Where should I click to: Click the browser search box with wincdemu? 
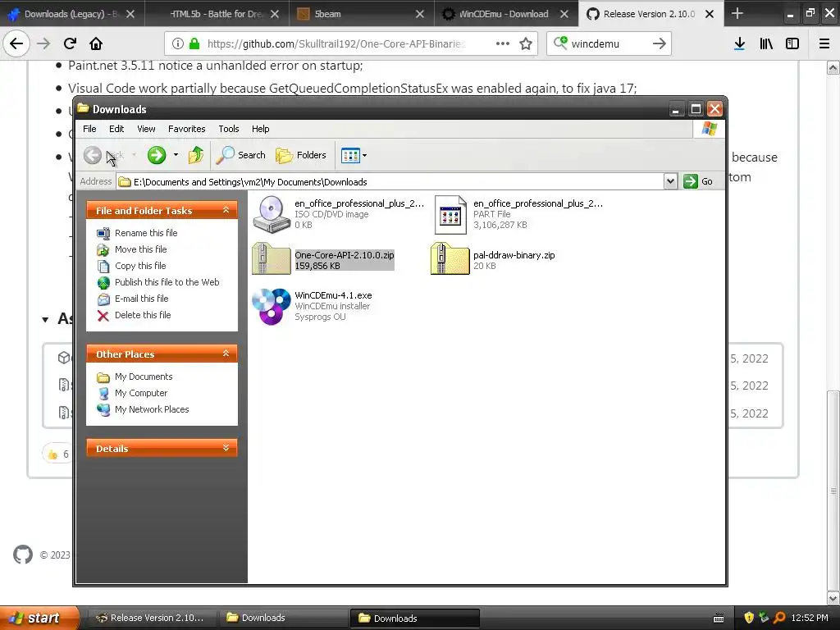609,43
